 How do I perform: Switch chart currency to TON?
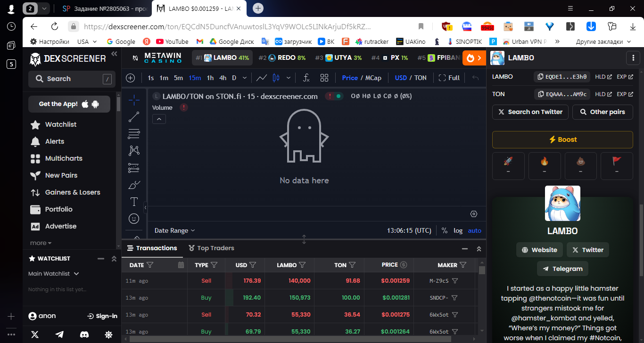pyautogui.click(x=421, y=78)
